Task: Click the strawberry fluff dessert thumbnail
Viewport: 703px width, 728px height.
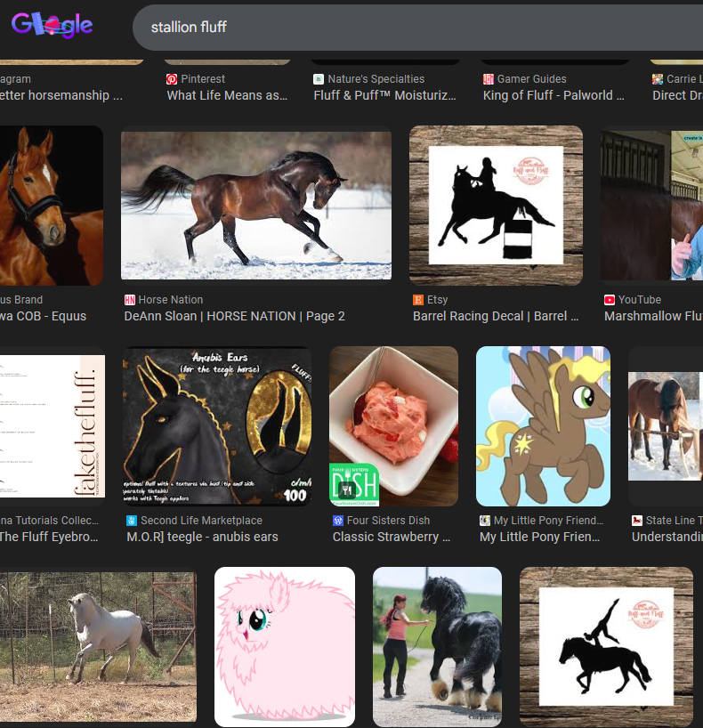Action: click(x=393, y=426)
